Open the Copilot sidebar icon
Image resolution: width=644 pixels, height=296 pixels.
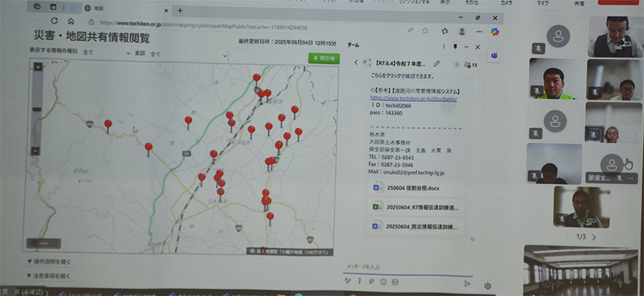[x=494, y=32]
